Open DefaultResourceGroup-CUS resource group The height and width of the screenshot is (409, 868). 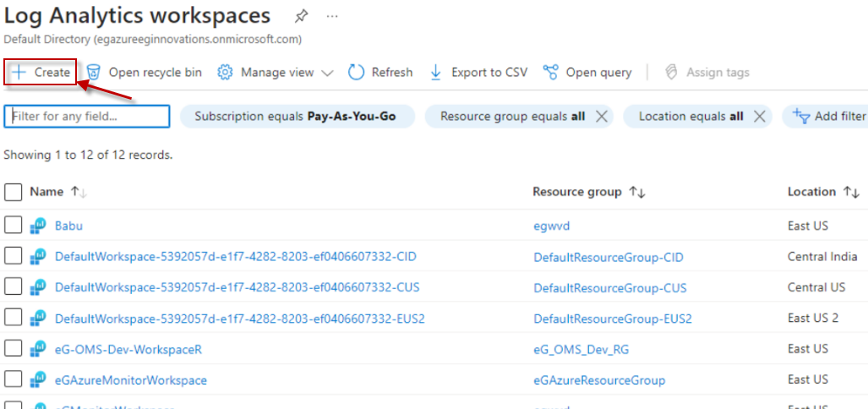point(610,288)
